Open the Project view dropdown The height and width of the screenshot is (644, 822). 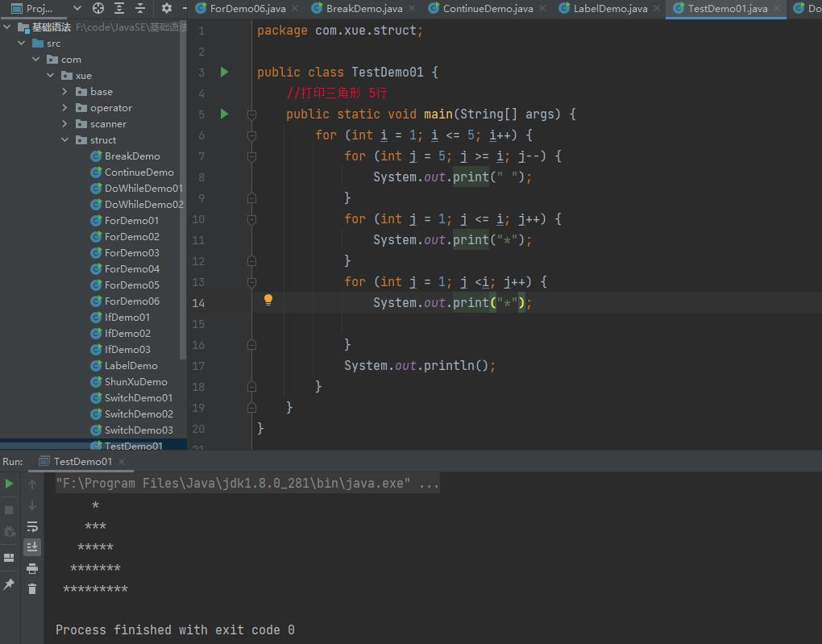77,8
